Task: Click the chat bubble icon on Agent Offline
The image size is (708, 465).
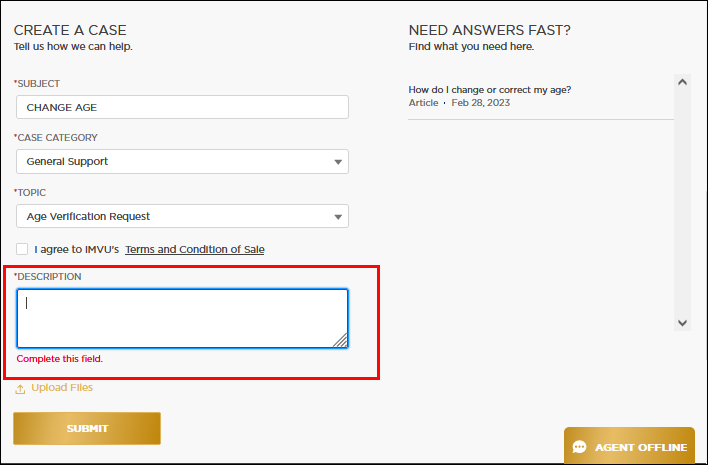Action: tap(579, 447)
